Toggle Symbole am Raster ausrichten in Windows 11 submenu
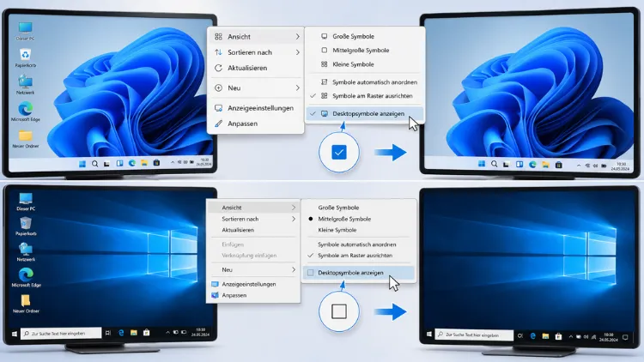This screenshot has height=362, width=644. point(364,95)
